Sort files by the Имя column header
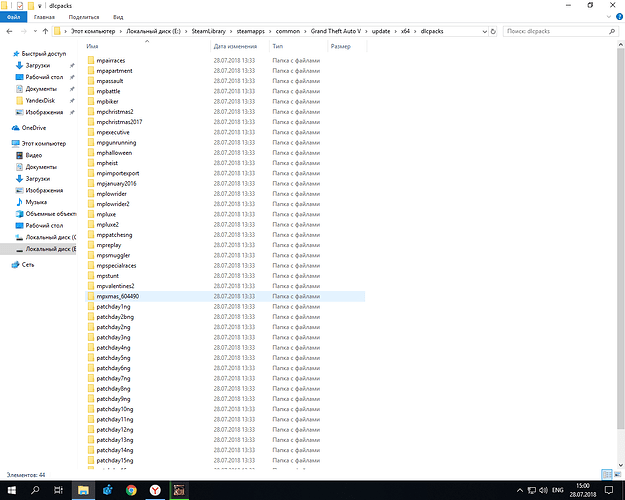 tap(93, 46)
